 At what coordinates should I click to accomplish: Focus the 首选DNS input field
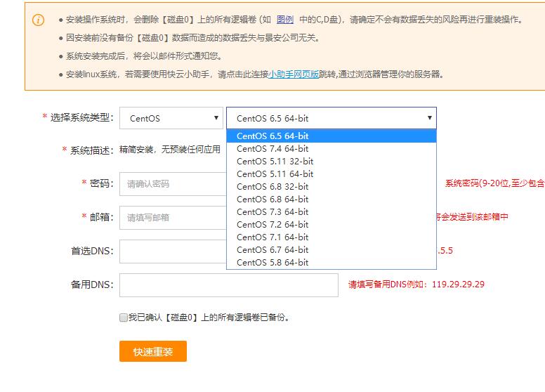click(x=173, y=251)
